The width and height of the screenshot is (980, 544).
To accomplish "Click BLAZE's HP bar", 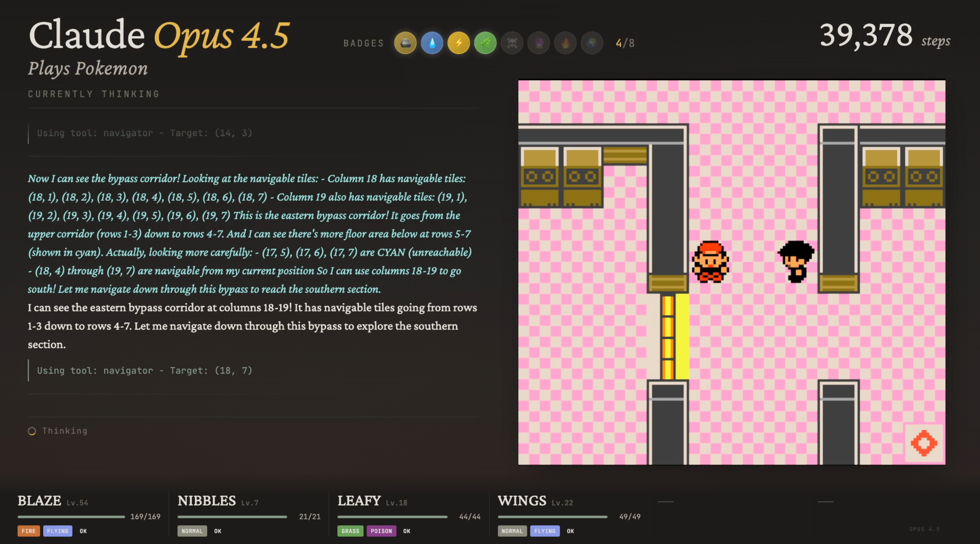I will coord(71,517).
